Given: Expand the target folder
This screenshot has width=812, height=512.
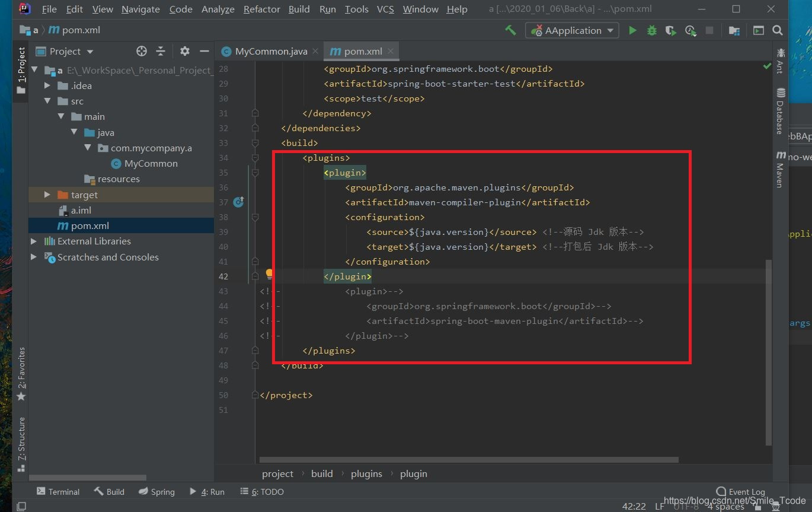Looking at the screenshot, I should click(47, 195).
